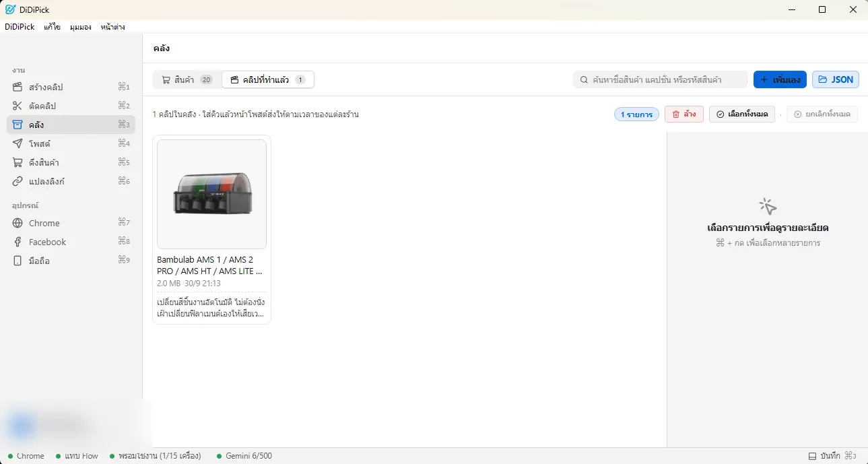Click the 1 รายการ count badge
Image resolution: width=868 pixels, height=464 pixels.
[636, 114]
